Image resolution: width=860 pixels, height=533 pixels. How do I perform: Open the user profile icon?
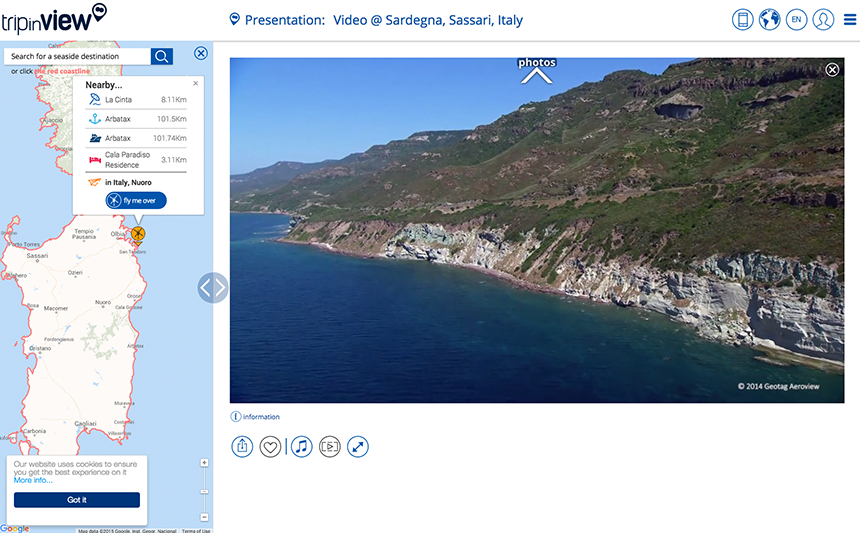[823, 20]
